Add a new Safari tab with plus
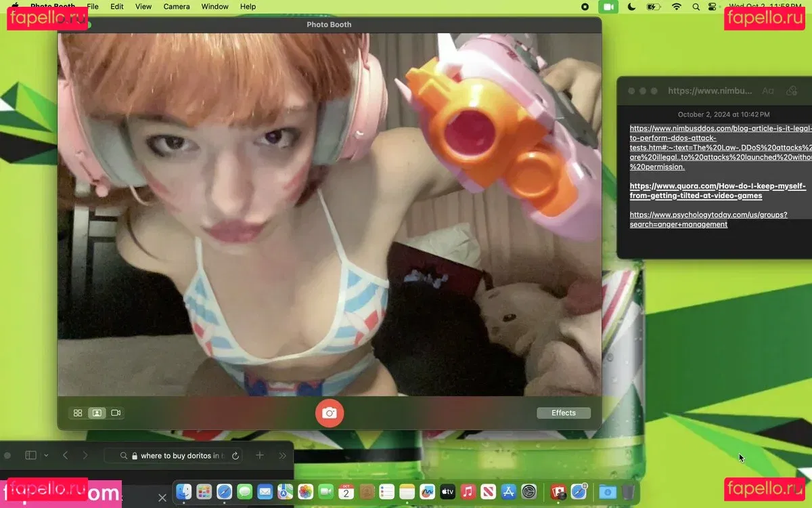812x508 pixels. (260, 456)
